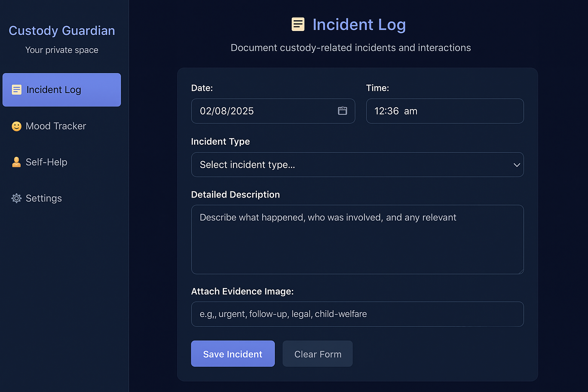Go to the Settings page
Screen dimensions: 588x392
44,198
